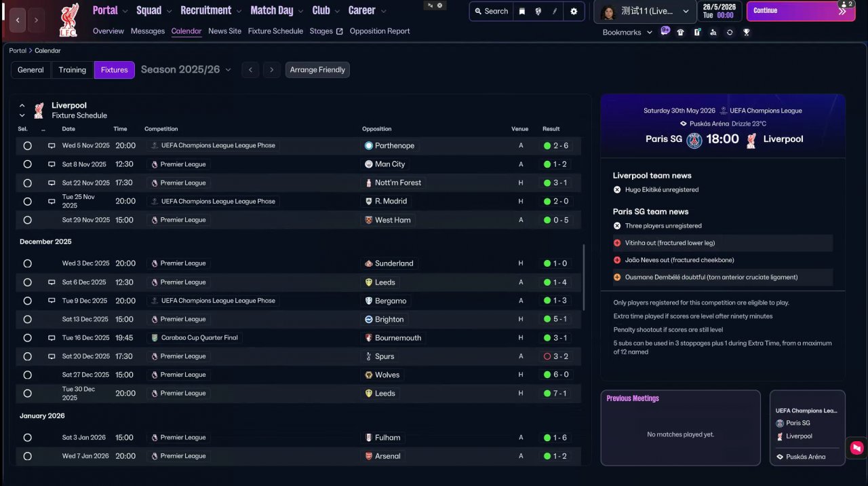Expand the Squad menu dropdown arrow
Screen dimensions: 868x486
click(x=169, y=12)
